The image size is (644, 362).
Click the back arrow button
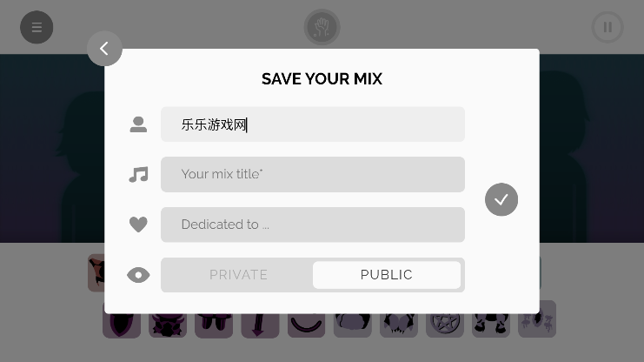(x=104, y=49)
